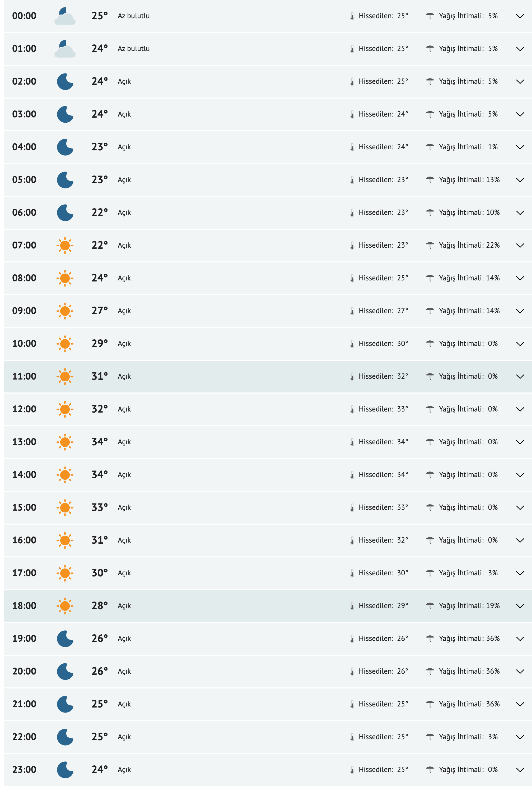Image resolution: width=532 pixels, height=786 pixels.
Task: Open the 18:00 row details chevron
Action: 520,606
